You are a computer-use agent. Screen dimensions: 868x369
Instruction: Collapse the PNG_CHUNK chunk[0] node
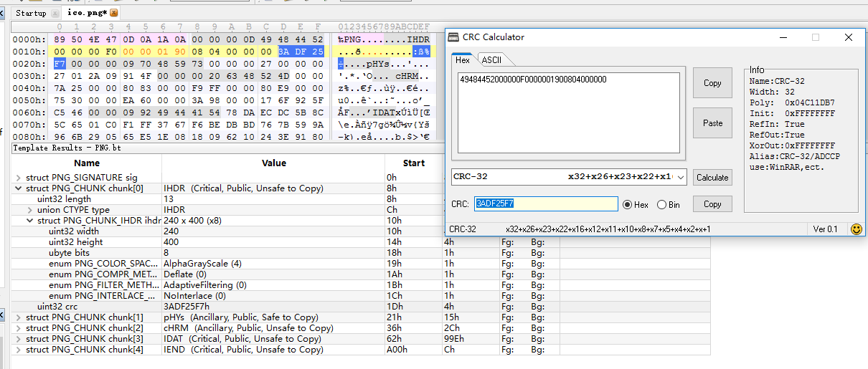(19, 188)
